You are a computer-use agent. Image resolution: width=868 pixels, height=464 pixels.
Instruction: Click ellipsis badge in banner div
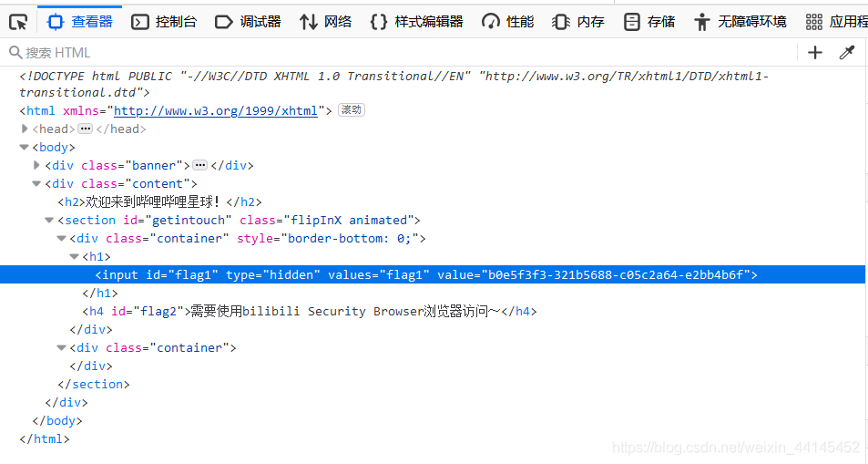pos(200,165)
